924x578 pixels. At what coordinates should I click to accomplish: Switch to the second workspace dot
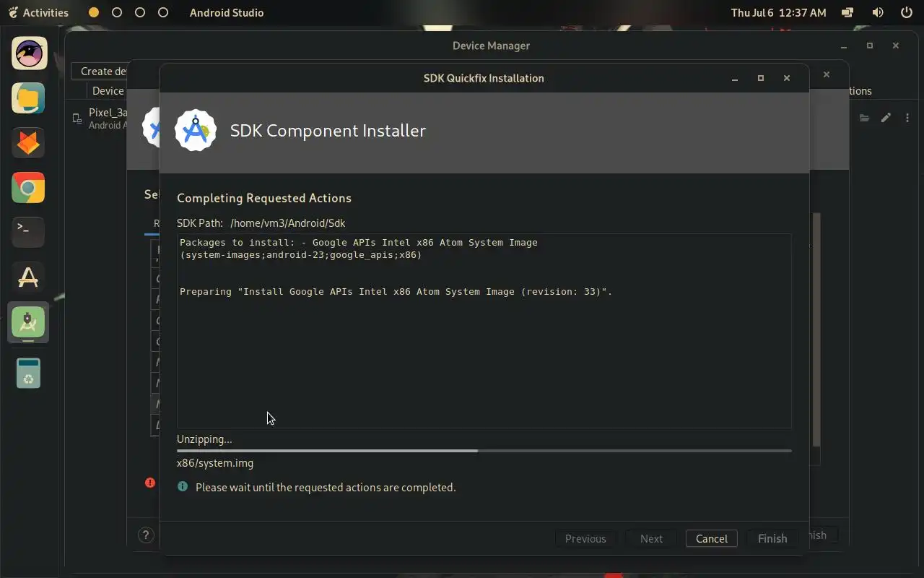pos(117,12)
